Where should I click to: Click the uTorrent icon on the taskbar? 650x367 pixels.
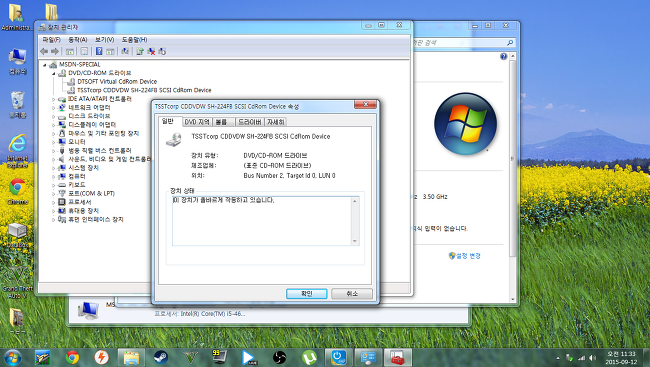[x=309, y=357]
